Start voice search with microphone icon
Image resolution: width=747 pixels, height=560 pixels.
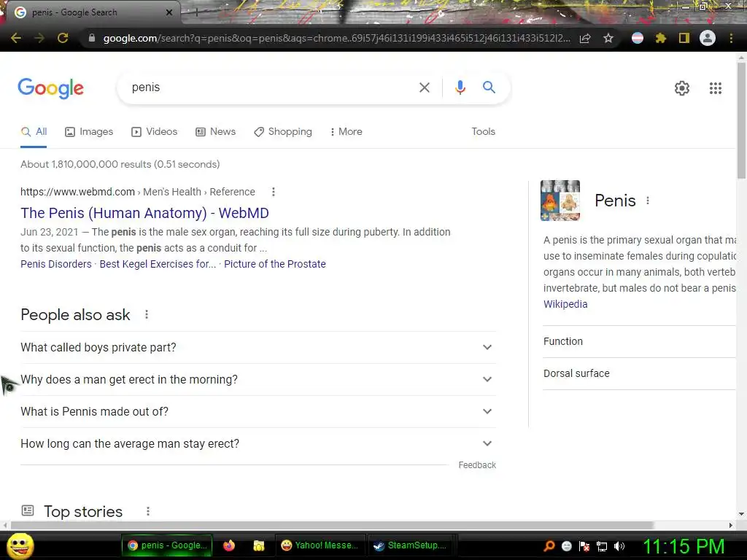[460, 87]
